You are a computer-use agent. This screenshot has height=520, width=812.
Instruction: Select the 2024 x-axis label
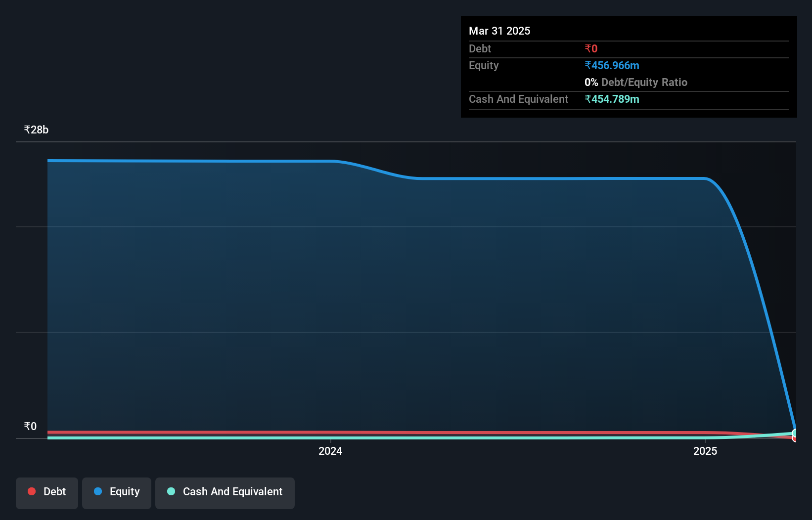pyautogui.click(x=330, y=451)
